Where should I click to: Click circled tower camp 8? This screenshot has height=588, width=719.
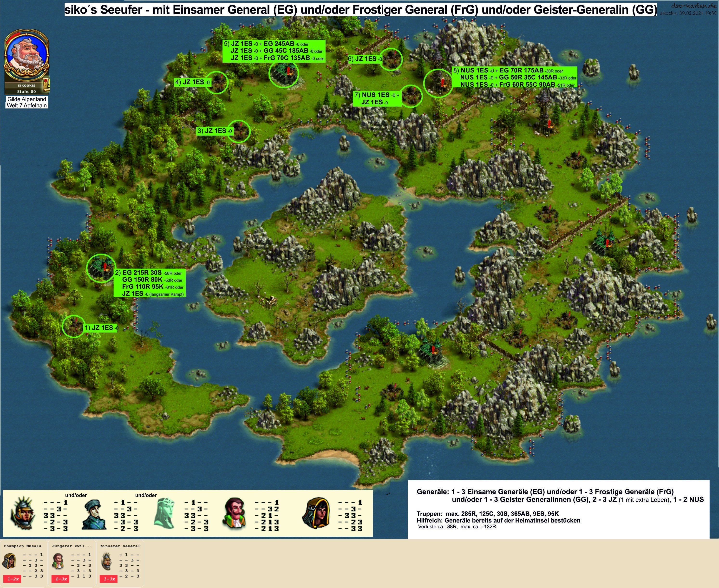[438, 83]
